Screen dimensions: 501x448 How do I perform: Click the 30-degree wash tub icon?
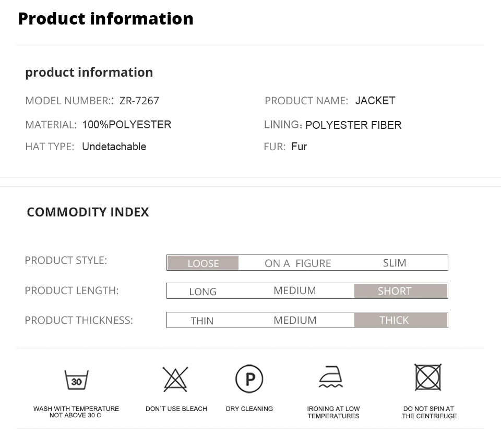point(76,380)
